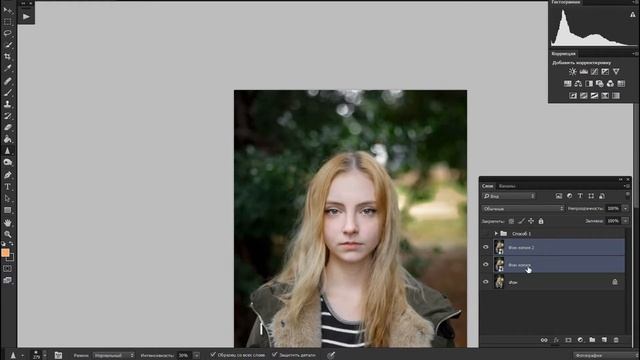This screenshot has width=640, height=360.
Task: Expand the Способ 1 layer group
Action: [x=496, y=233]
